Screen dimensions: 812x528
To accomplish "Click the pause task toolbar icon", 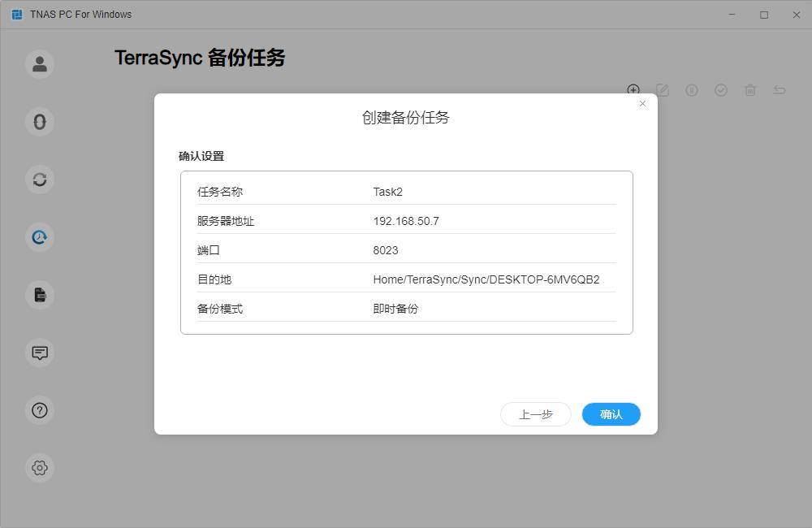I will [692, 90].
